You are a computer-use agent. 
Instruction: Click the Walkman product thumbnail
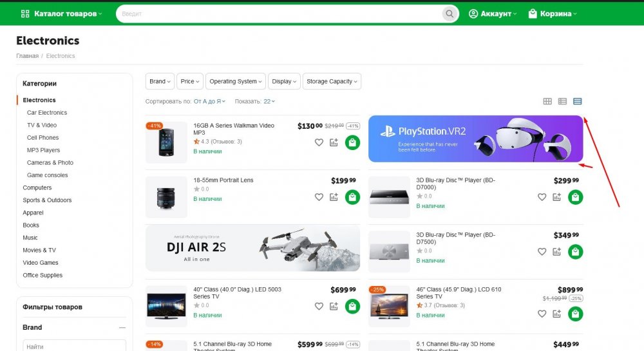coord(166,142)
